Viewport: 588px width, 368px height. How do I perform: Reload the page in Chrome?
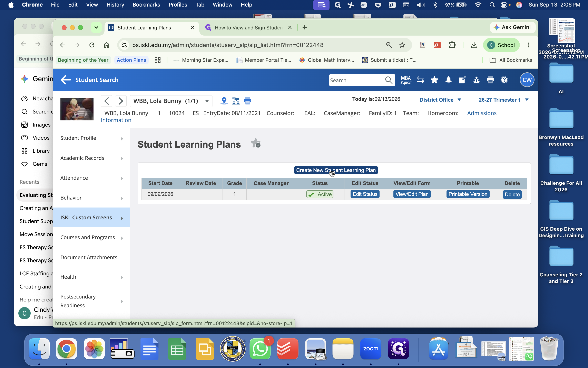[92, 45]
